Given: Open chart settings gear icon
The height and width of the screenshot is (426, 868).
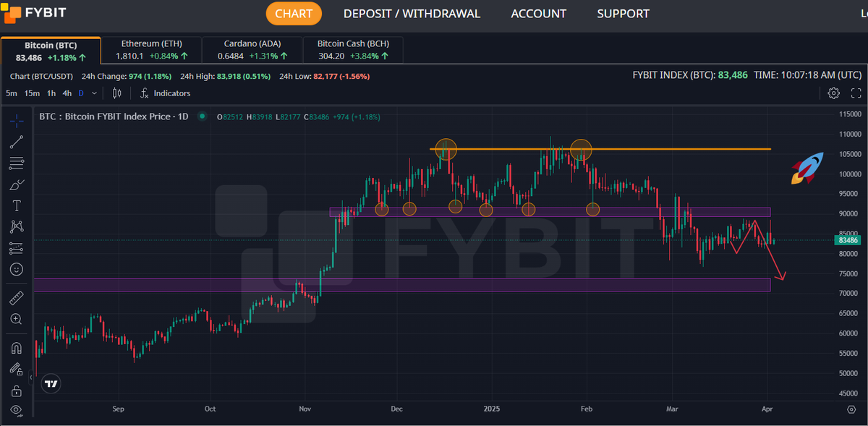Looking at the screenshot, I should [833, 93].
